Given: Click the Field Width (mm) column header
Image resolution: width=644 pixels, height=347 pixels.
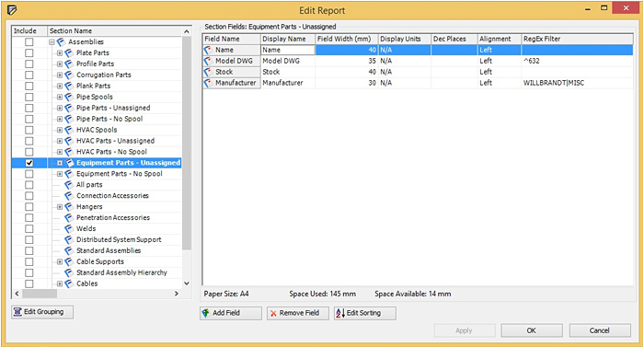Looking at the screenshot, I should [347, 39].
